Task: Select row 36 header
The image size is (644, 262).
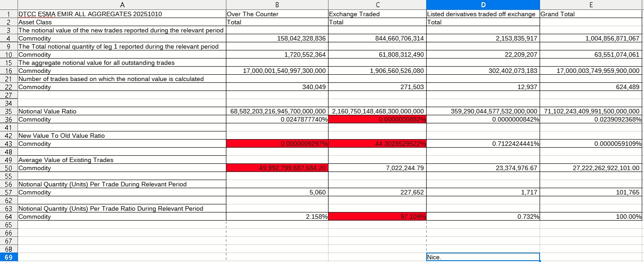Action: click(x=9, y=119)
